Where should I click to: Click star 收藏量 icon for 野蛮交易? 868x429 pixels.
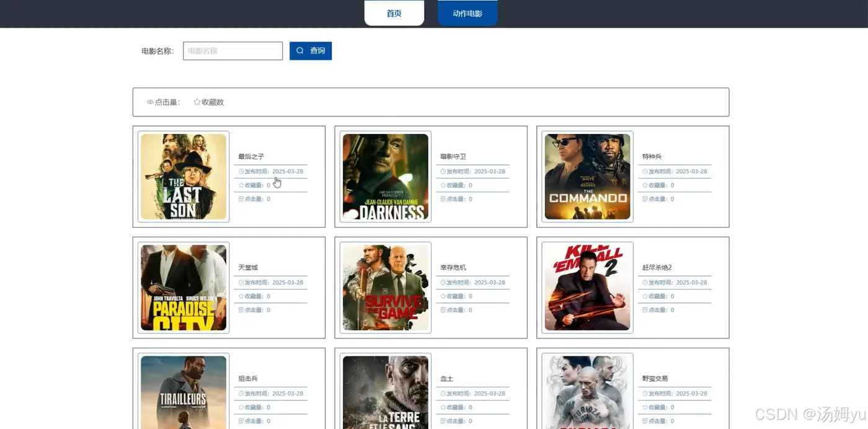click(645, 407)
